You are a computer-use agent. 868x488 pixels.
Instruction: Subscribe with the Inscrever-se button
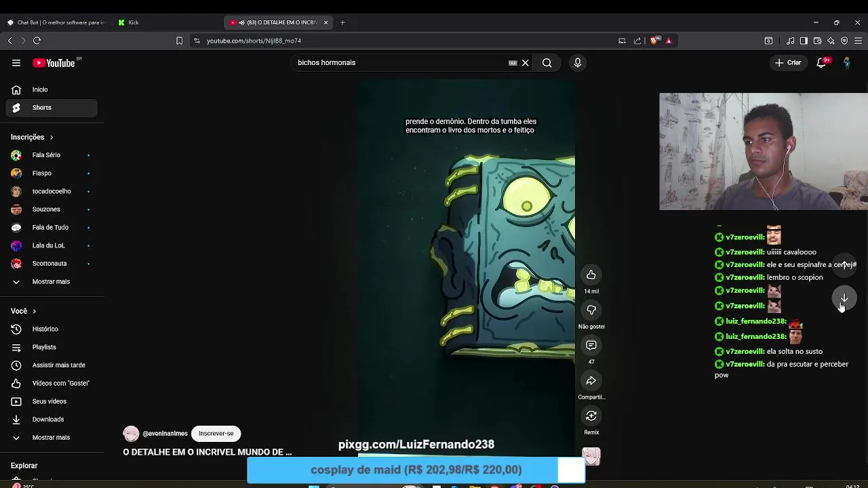pyautogui.click(x=216, y=434)
